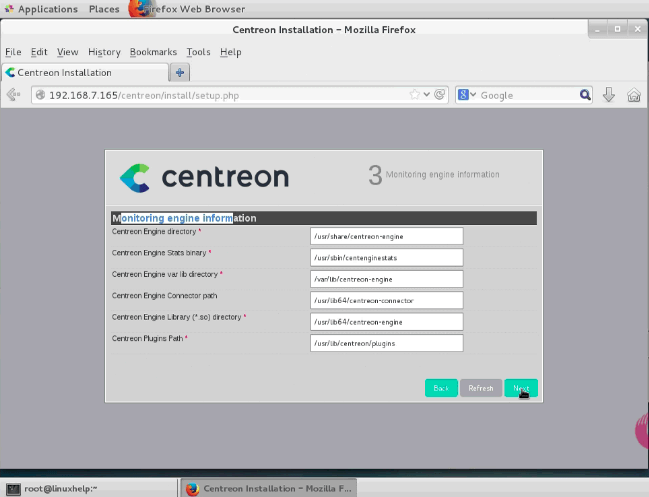
Task: Click the search magnifier icon
Action: point(585,95)
